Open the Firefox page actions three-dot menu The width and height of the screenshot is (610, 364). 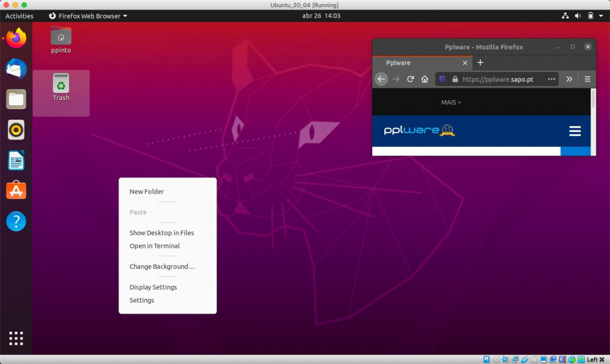click(552, 79)
